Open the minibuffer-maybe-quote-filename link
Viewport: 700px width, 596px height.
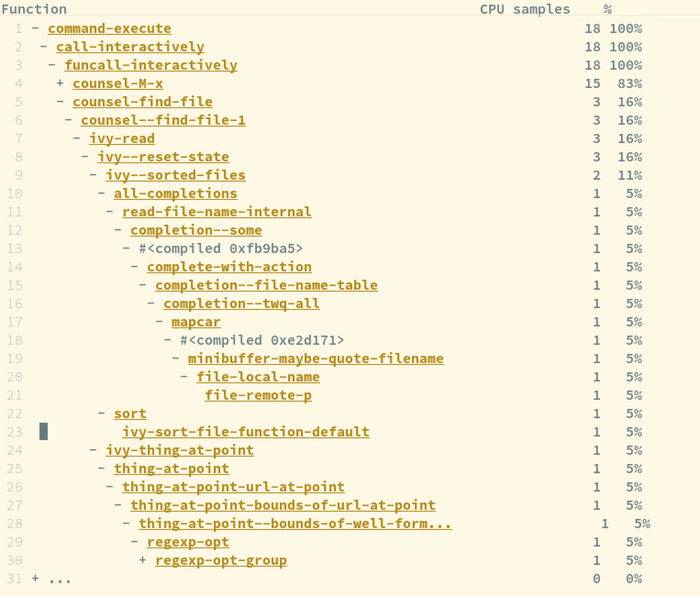point(316,359)
